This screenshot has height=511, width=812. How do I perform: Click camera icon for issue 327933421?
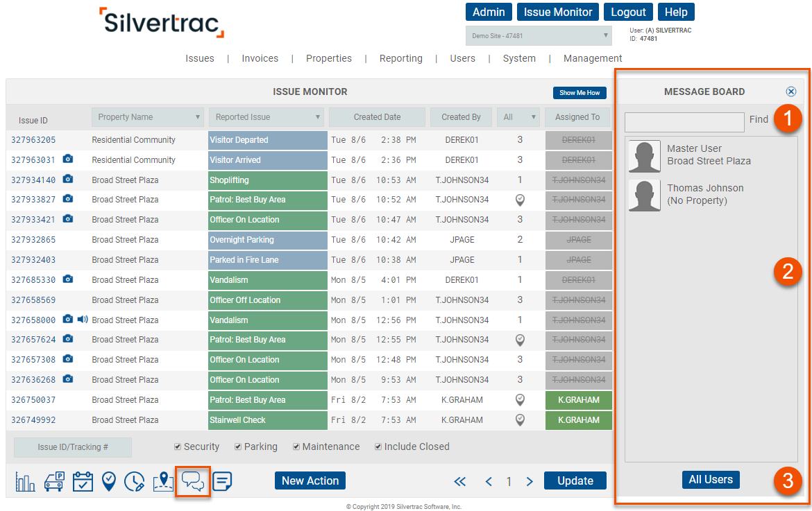[68, 219]
